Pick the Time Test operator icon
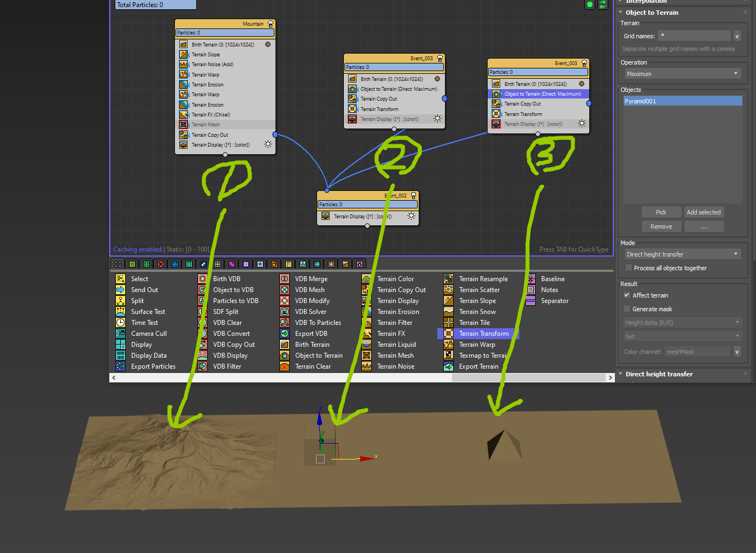Screen dimensions: 756x553 [x=120, y=323]
